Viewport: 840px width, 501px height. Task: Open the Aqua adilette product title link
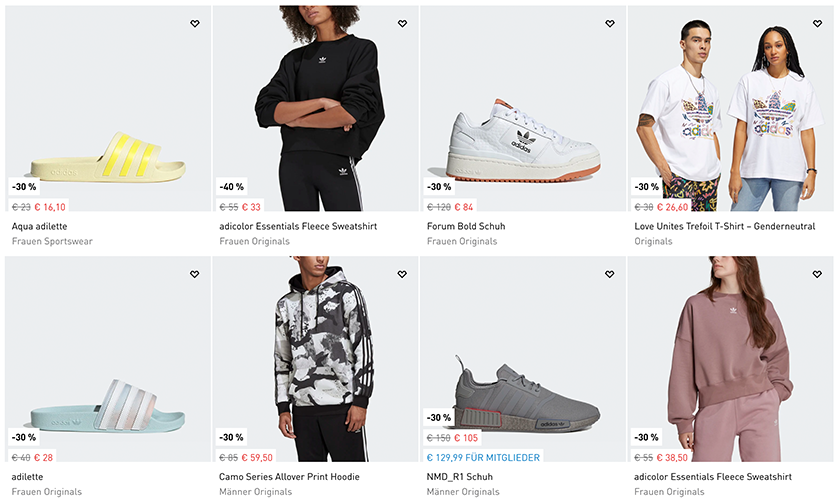point(39,227)
